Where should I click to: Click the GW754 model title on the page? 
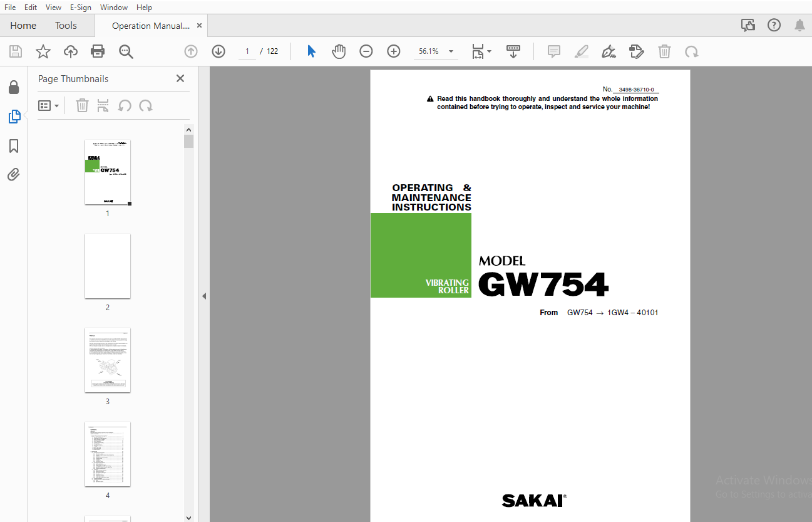click(543, 284)
